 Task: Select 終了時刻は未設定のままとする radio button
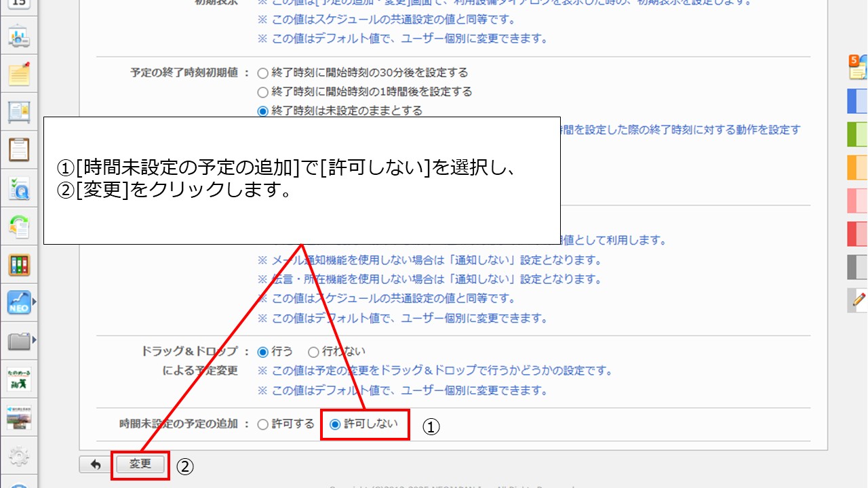(262, 110)
